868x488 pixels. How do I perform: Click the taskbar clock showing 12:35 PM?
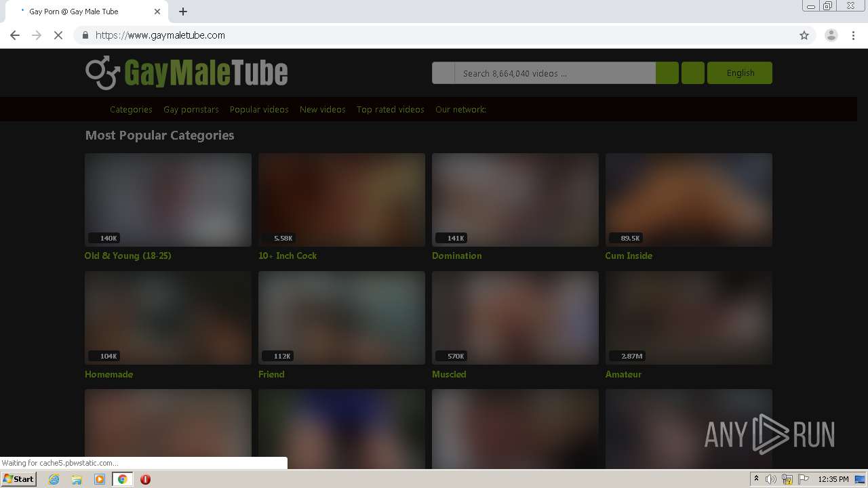coord(833,479)
